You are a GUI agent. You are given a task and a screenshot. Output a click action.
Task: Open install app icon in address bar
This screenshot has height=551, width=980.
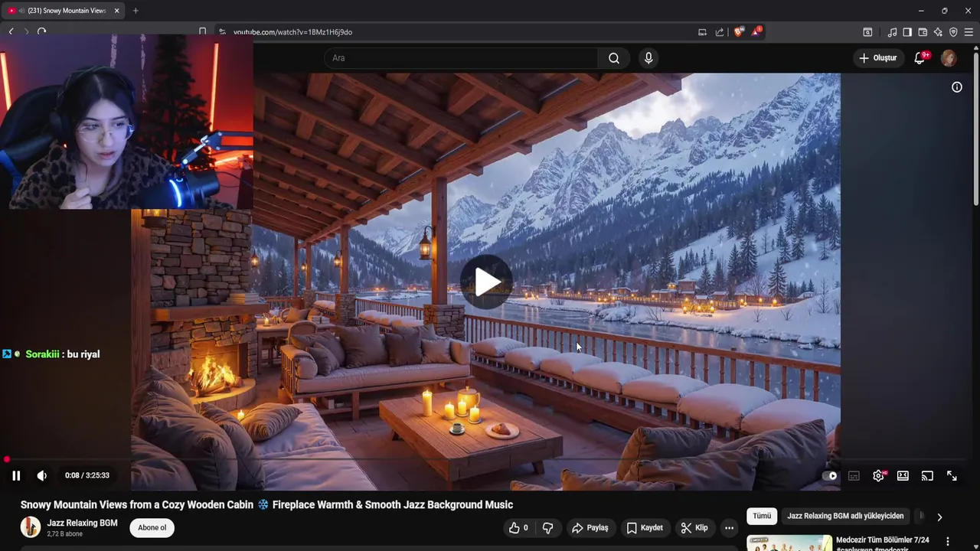[x=702, y=32]
